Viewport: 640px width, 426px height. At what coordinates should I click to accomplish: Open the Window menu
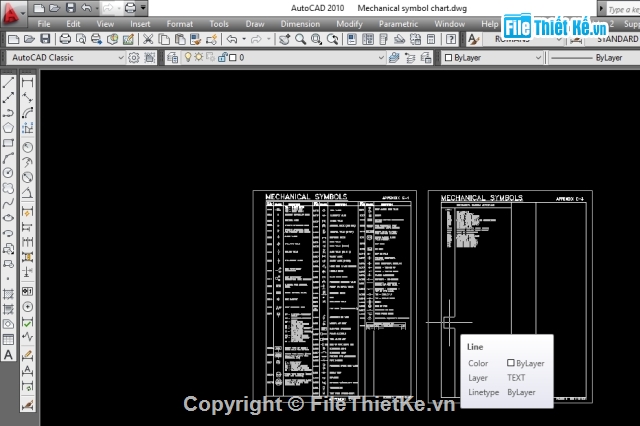coord(449,24)
